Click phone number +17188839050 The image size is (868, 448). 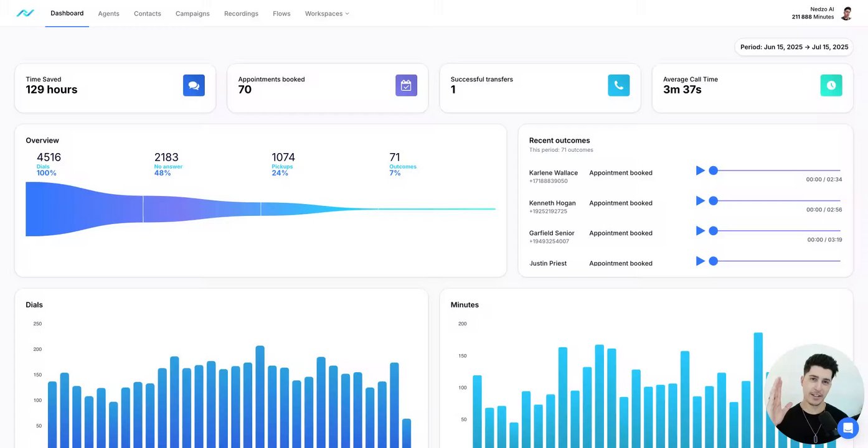coord(548,181)
